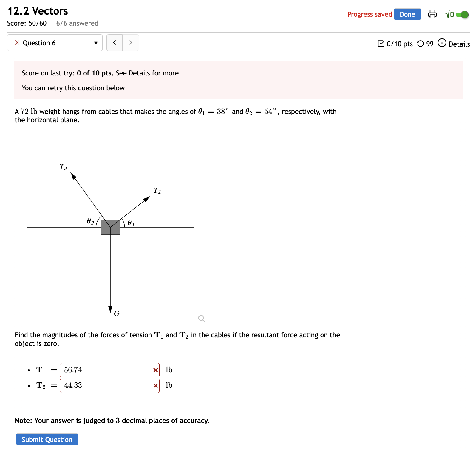Image resolution: width=476 pixels, height=451 pixels.
Task: Click the 12.2 Vectors title
Action: (x=37, y=11)
